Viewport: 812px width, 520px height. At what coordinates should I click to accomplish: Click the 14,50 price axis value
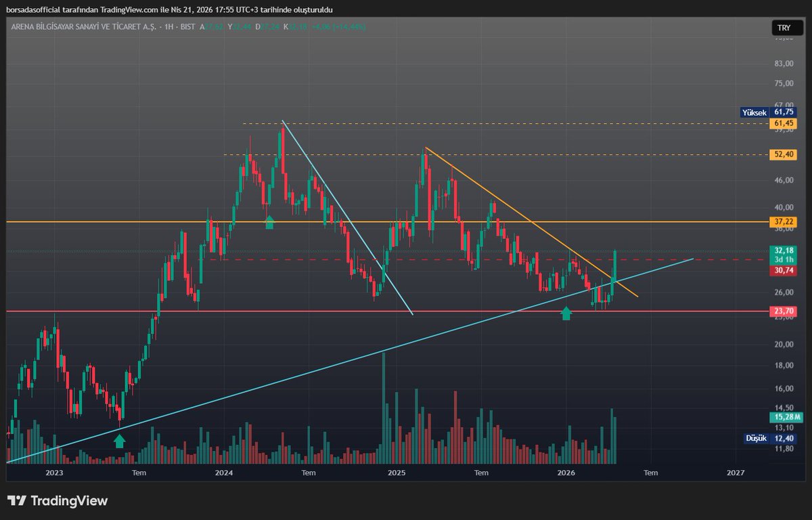[784, 408]
